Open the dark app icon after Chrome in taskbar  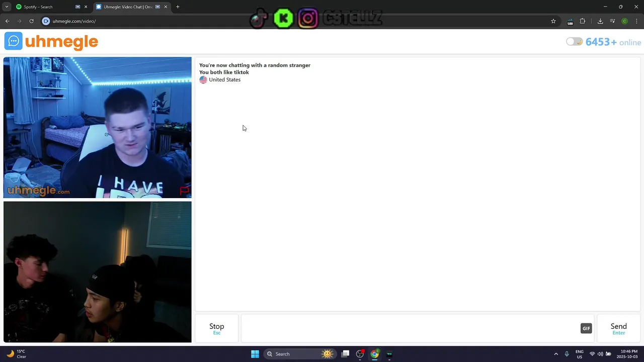[389, 354]
